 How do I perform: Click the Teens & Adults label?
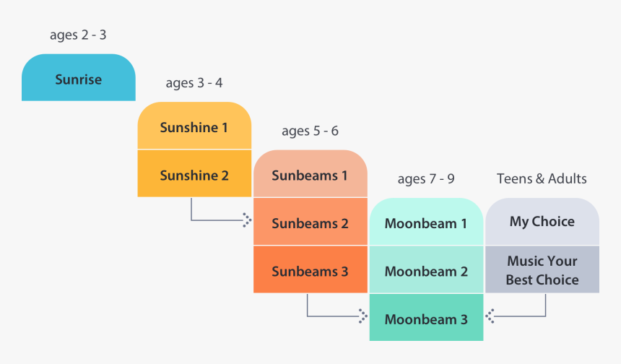(x=542, y=178)
